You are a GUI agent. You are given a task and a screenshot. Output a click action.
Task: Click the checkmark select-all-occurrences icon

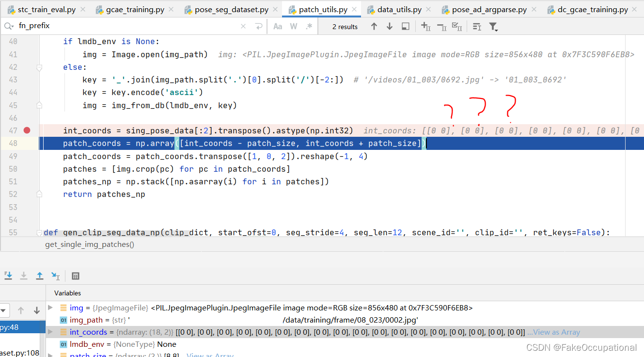tap(456, 27)
